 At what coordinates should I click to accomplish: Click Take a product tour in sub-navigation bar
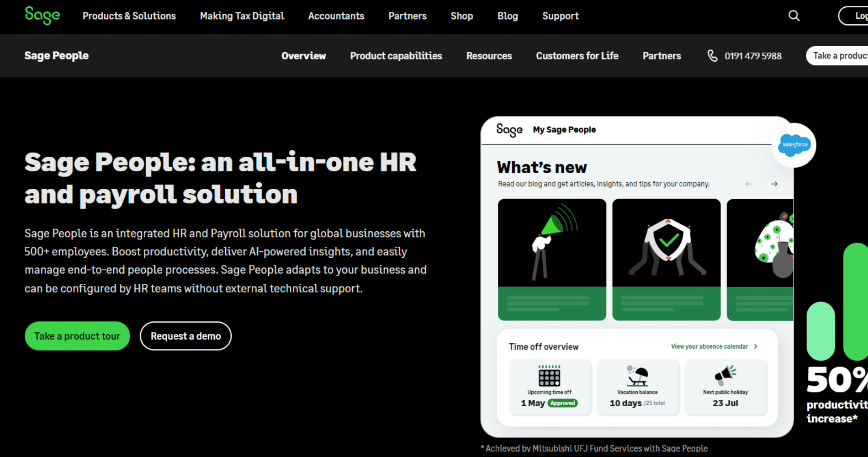[x=837, y=56]
